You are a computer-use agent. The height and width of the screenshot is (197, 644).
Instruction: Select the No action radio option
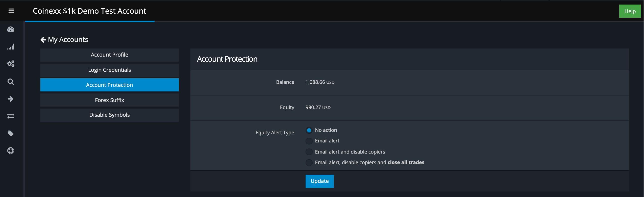pyautogui.click(x=309, y=130)
